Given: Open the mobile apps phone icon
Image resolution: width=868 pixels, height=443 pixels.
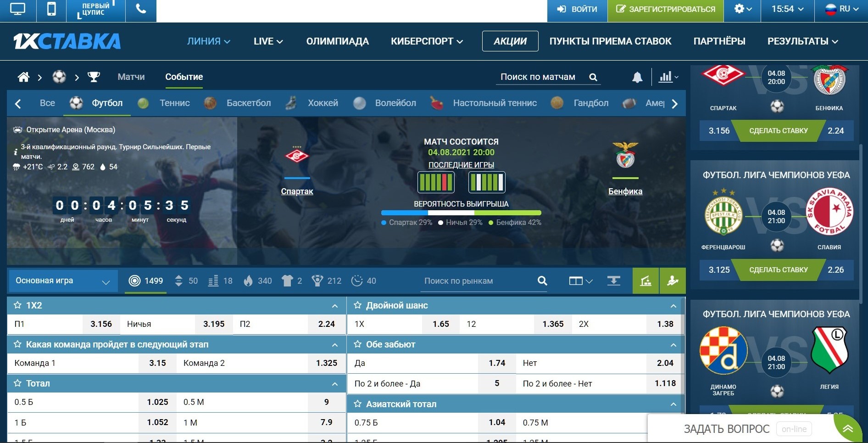Looking at the screenshot, I should 51,9.
